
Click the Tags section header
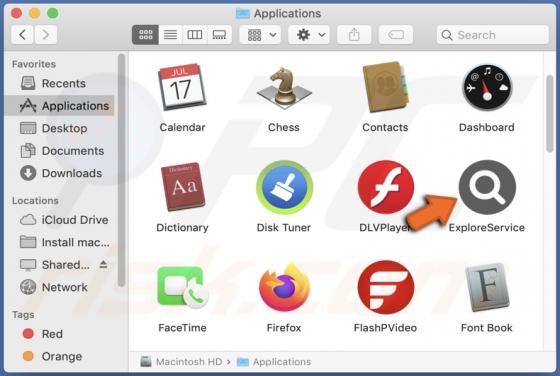[23, 315]
